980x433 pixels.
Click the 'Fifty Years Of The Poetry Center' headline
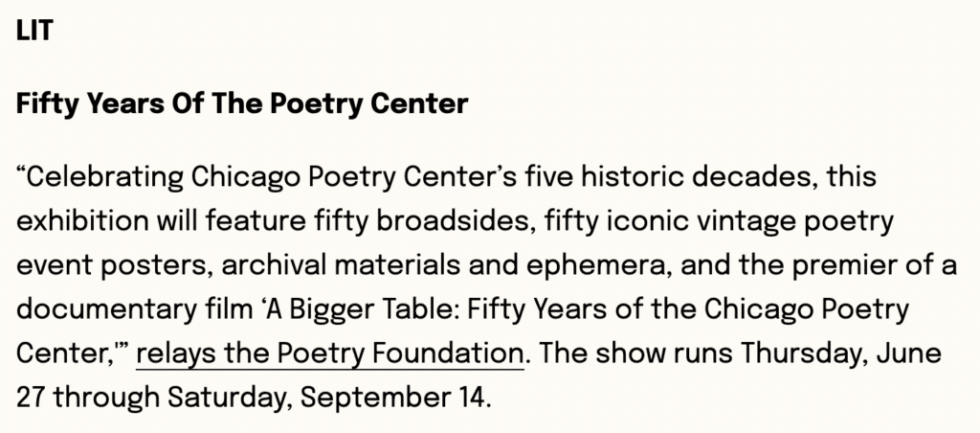click(242, 103)
